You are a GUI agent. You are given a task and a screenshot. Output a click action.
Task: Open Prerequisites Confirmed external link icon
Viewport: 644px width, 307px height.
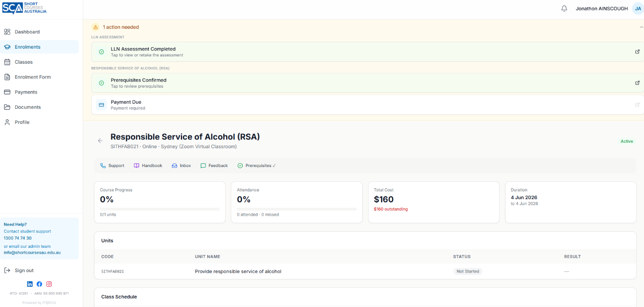(x=637, y=83)
